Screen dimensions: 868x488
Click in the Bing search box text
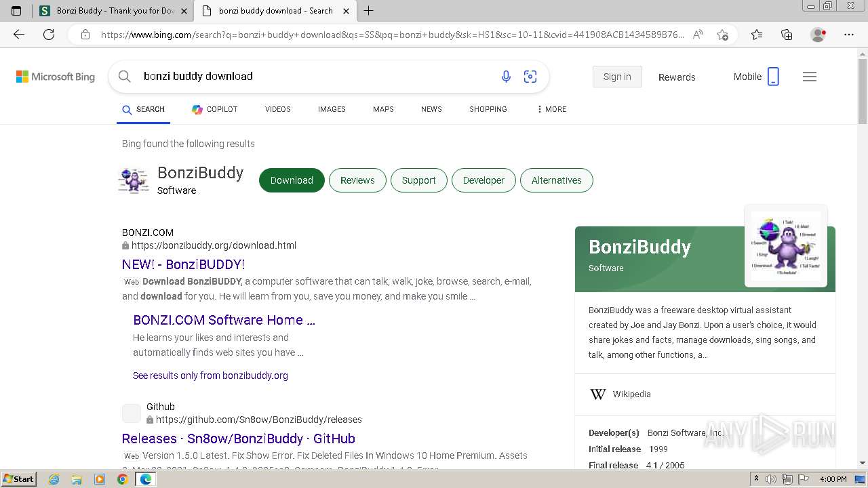pyautogui.click(x=198, y=77)
